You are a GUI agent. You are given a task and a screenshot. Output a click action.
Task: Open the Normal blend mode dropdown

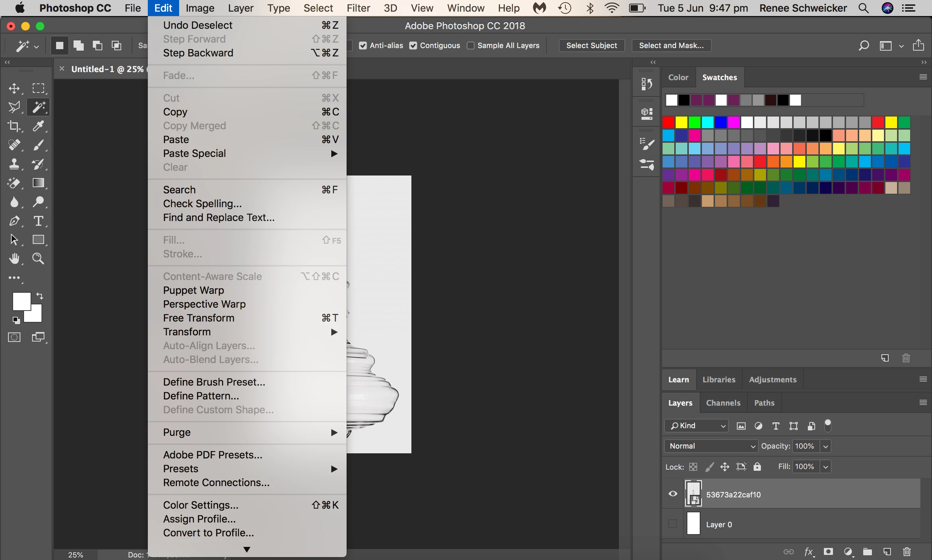tap(711, 446)
